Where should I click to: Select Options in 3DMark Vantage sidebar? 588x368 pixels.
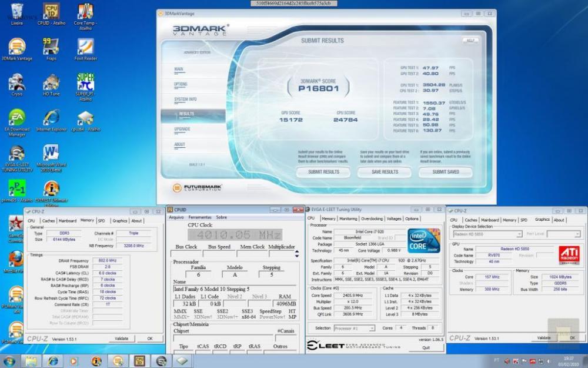(181, 84)
